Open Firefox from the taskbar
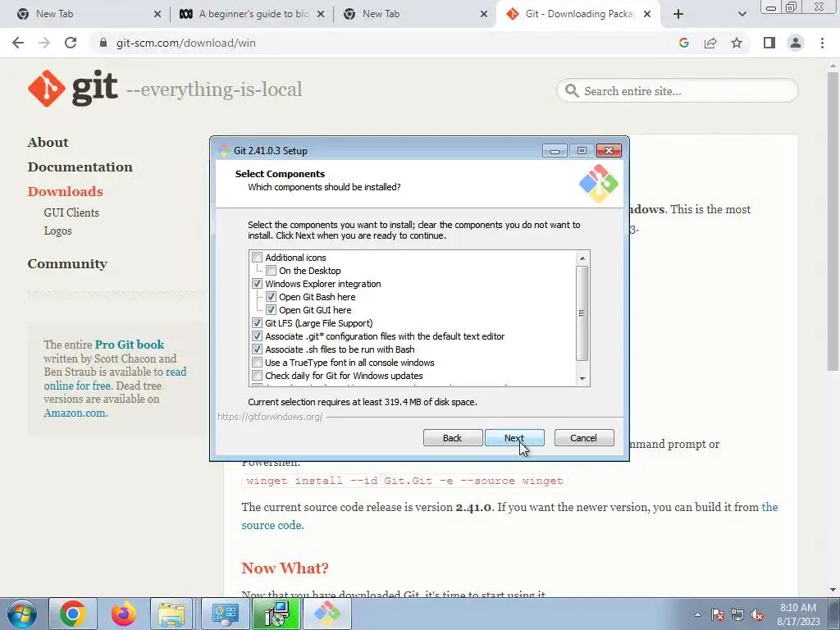Image resolution: width=840 pixels, height=630 pixels. click(x=123, y=614)
